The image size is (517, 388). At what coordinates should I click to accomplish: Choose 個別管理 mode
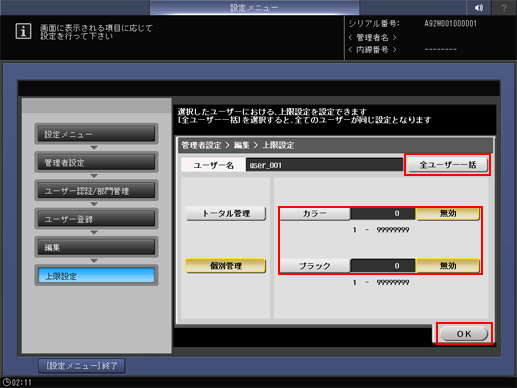pyautogui.click(x=226, y=266)
